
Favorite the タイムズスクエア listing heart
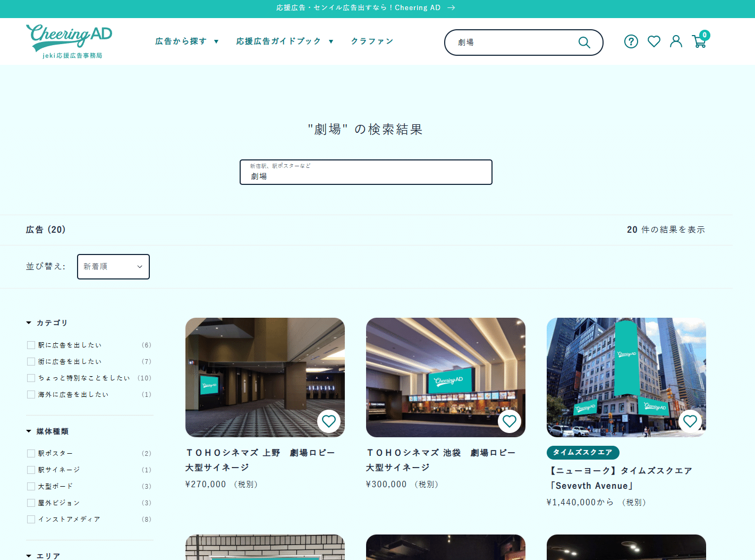pos(690,421)
